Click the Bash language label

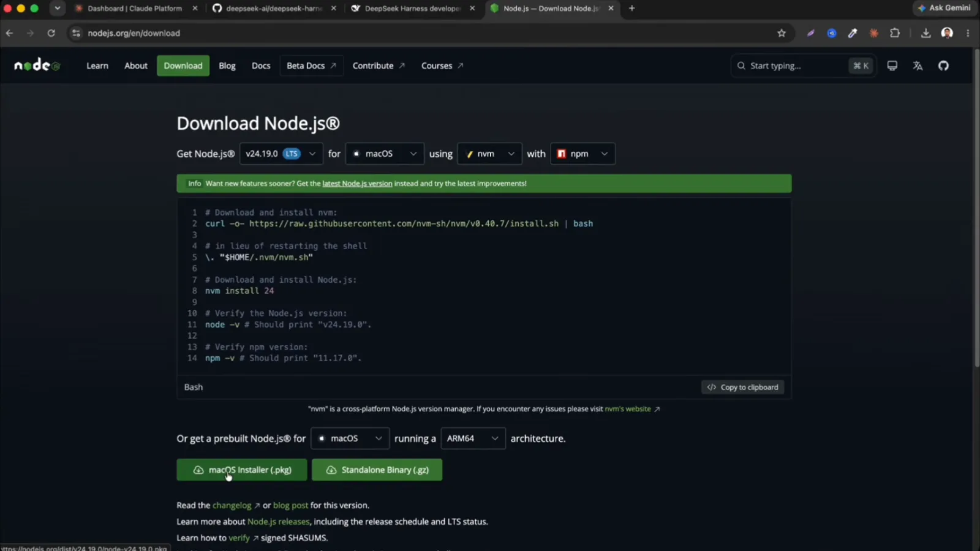[194, 387]
